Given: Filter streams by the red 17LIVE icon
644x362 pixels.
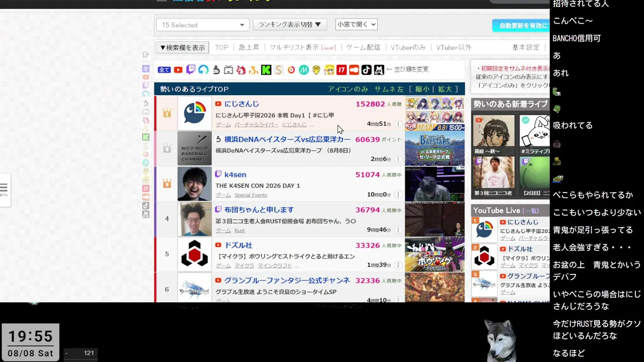Looking at the screenshot, I should (x=342, y=70).
